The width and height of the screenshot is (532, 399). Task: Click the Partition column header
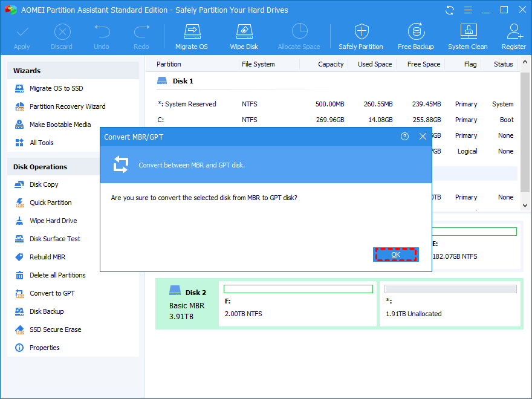tap(169, 64)
